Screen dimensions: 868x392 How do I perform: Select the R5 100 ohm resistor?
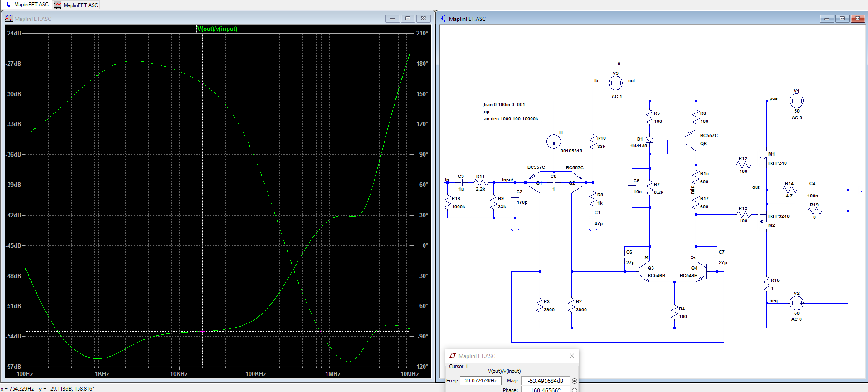pyautogui.click(x=649, y=117)
